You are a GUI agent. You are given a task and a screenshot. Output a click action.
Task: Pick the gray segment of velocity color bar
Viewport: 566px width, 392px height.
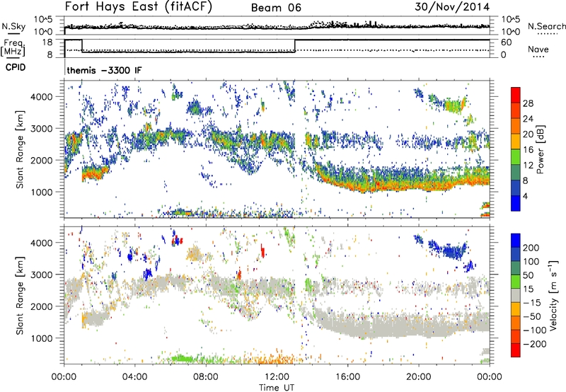pyautogui.click(x=516, y=296)
